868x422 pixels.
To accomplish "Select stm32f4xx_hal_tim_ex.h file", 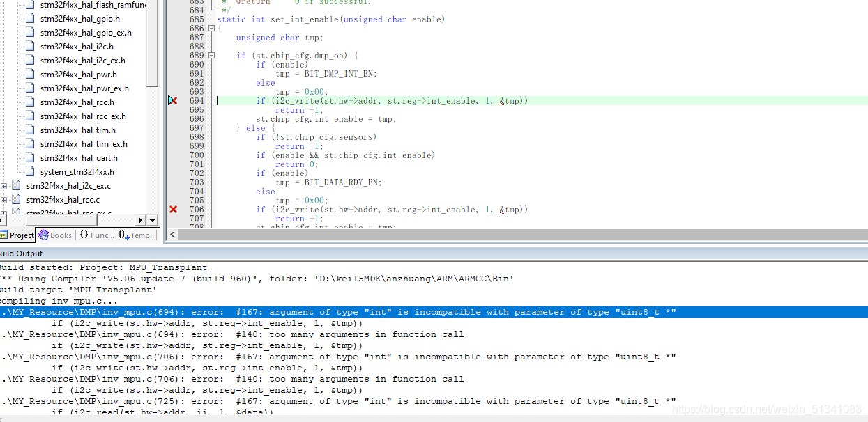I will [x=84, y=144].
